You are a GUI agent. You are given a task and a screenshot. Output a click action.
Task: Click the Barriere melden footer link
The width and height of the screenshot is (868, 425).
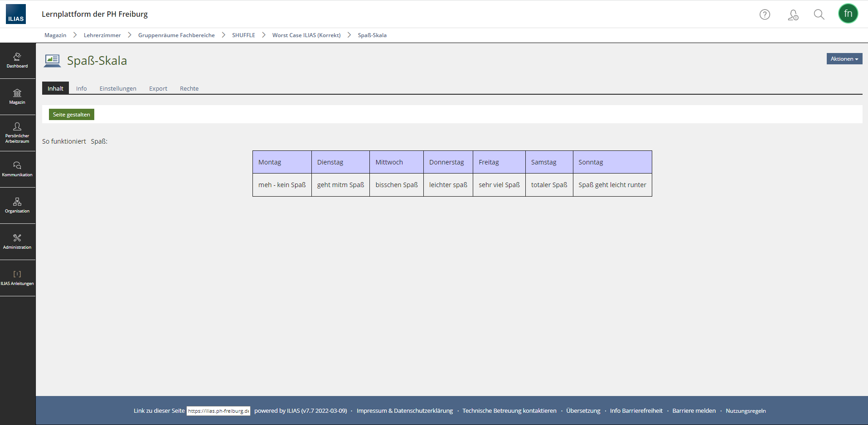tap(694, 411)
